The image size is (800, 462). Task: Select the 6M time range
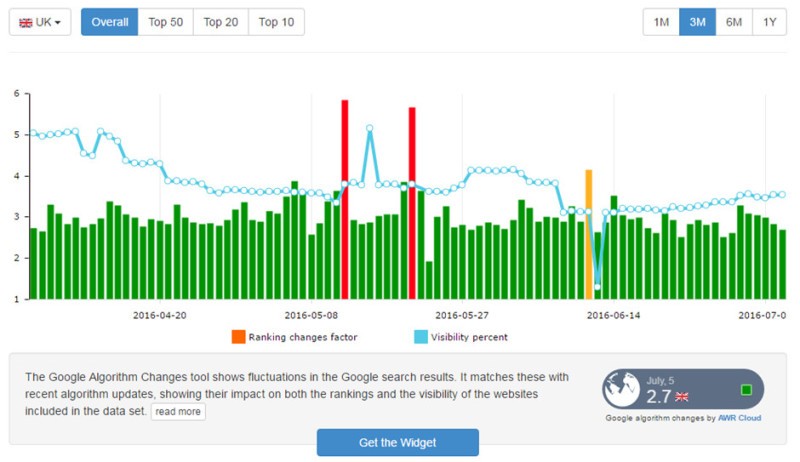(x=734, y=22)
